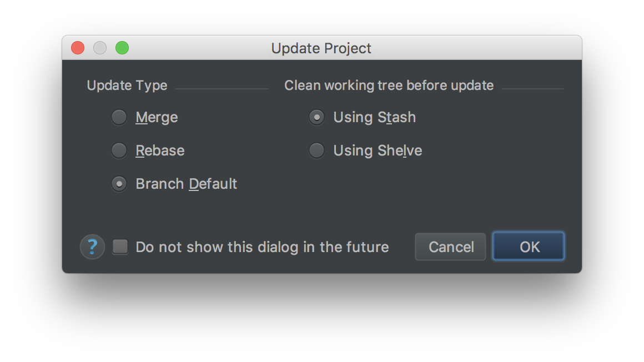The image size is (644, 362).
Task: Click the Cancel button
Action: (x=451, y=247)
